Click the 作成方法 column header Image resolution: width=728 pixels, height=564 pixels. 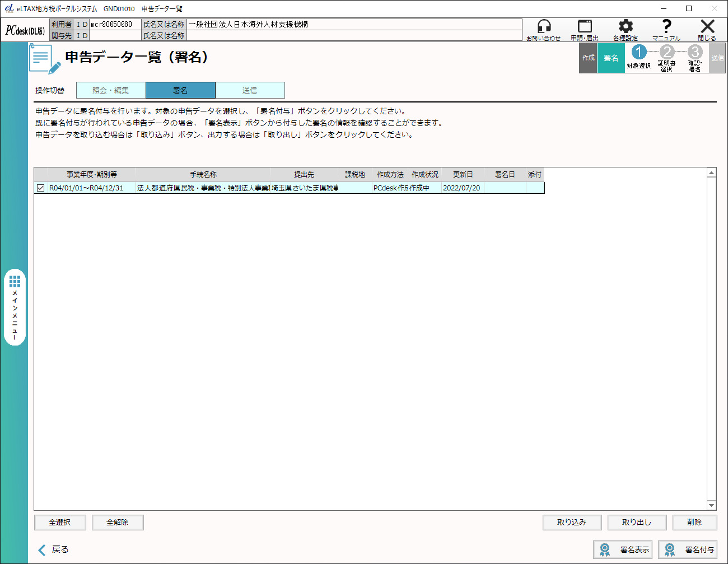390,175
